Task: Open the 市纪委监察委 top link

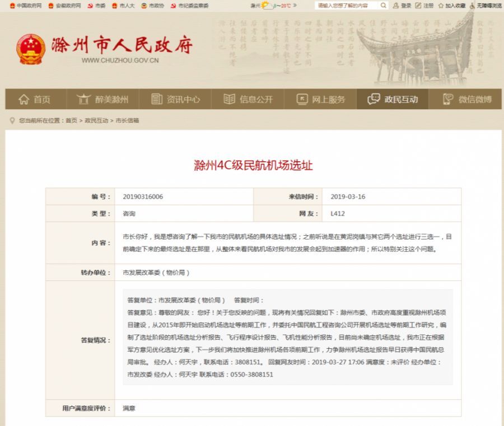Action: pos(190,6)
